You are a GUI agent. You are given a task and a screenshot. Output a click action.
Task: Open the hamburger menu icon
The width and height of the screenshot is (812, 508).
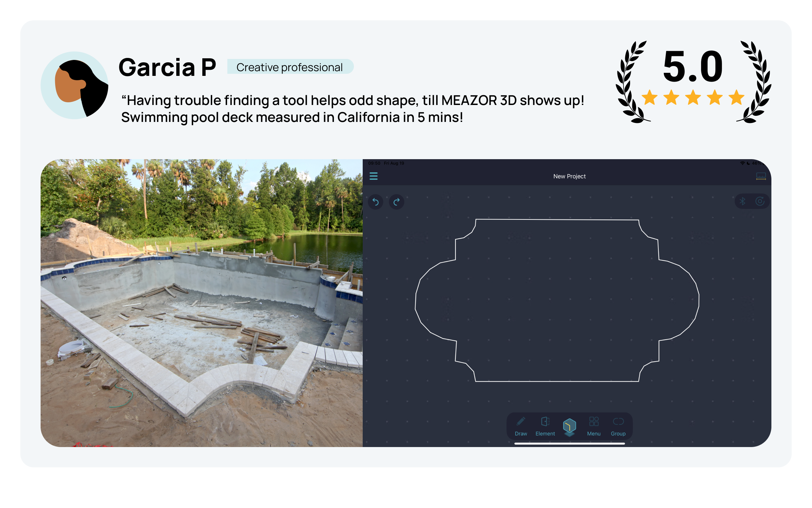point(374,176)
